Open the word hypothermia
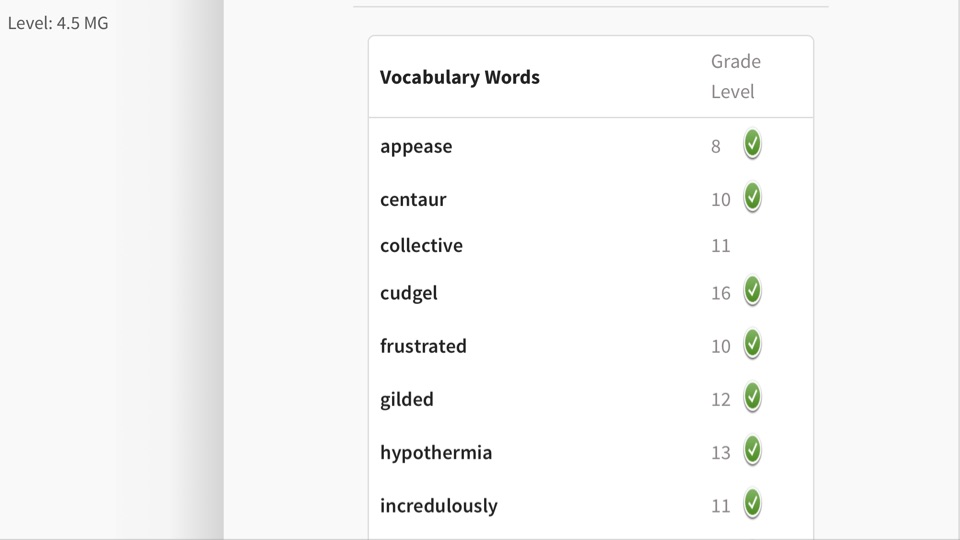960x540 pixels. pos(436,453)
